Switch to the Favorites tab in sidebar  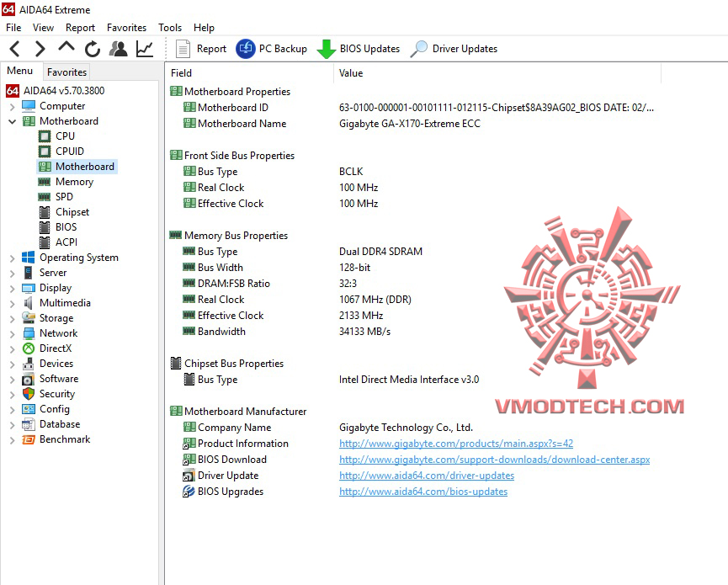coord(66,72)
